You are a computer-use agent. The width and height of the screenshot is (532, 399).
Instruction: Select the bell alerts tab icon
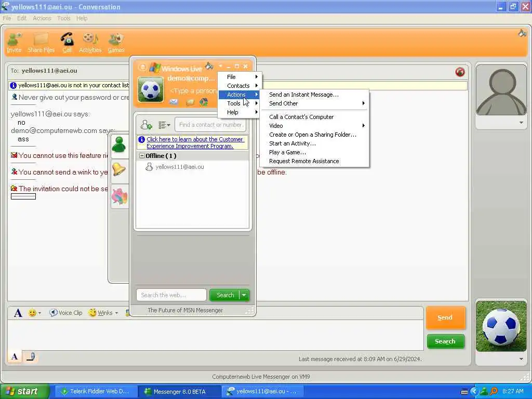119,169
